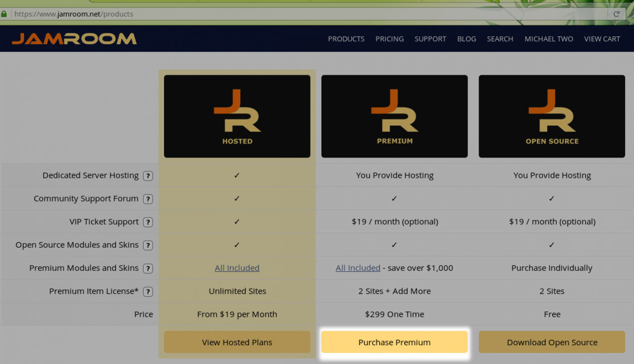Viewport: 634px width, 364px height.
Task: Click the Jamroom logo in the header
Action: point(74,39)
